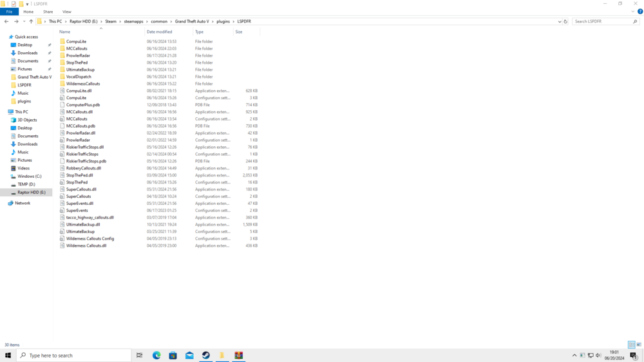Select SuperEvents.dll file
Image resolution: width=644 pixels, height=362 pixels.
[x=80, y=204]
